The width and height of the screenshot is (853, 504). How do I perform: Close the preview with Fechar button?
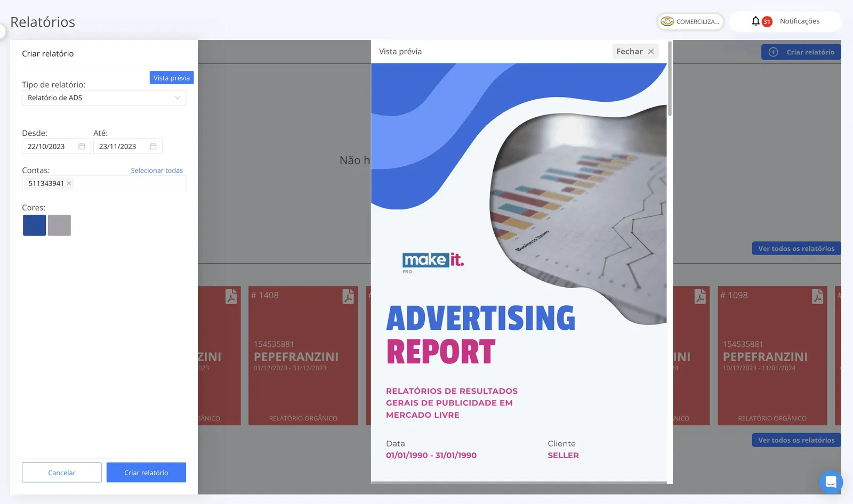[635, 52]
